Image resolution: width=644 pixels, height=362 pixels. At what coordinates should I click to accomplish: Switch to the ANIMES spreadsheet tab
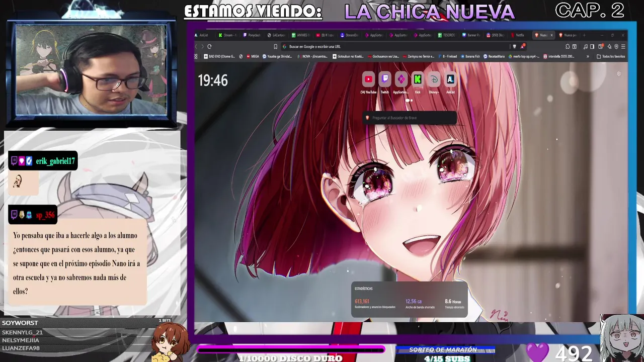301,35
